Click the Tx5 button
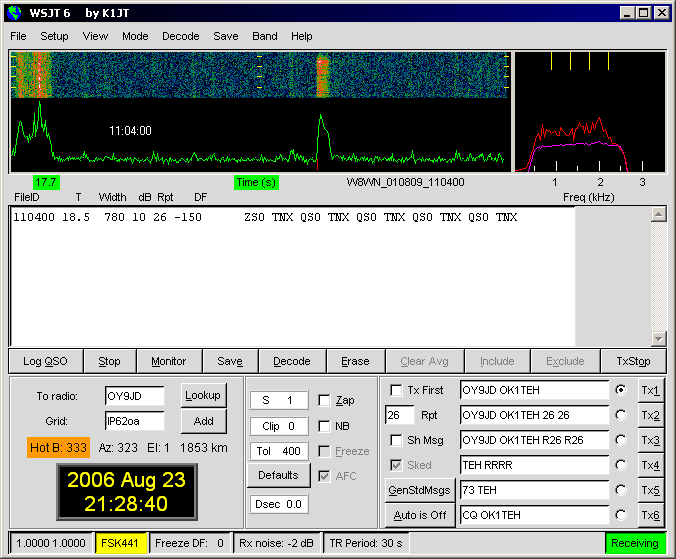This screenshot has height=559, width=676. [x=650, y=490]
